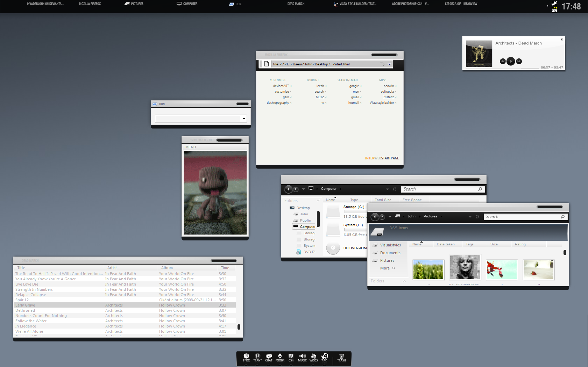588x367 pixels.
Task: Switch to Computer taskbar item
Action: click(x=187, y=4)
